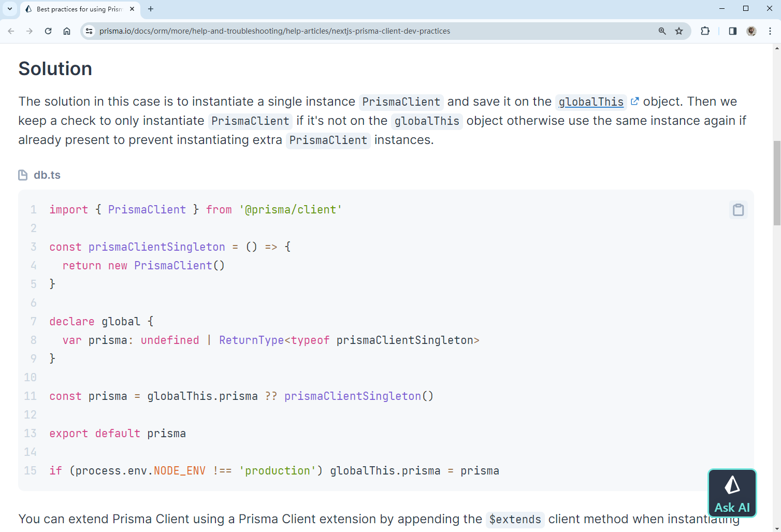
Task: Toggle the browser side panel
Action: [732, 31]
